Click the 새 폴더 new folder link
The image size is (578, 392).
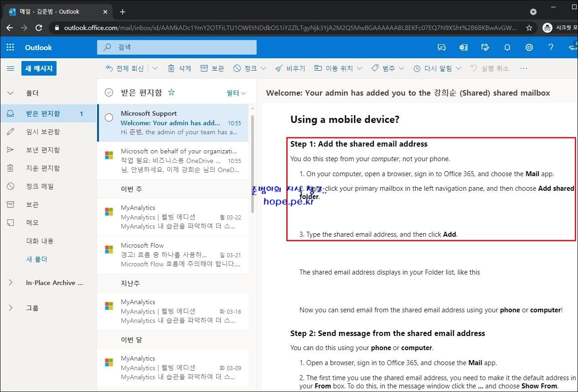pyautogui.click(x=36, y=259)
